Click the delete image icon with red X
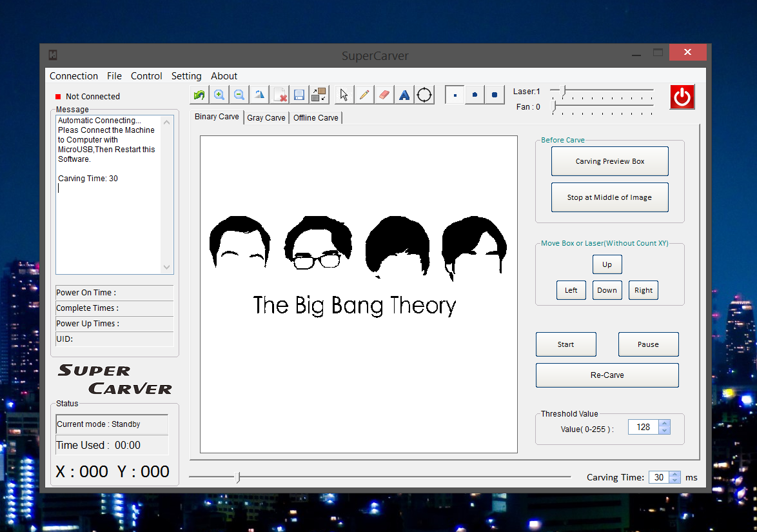This screenshot has width=757, height=532. point(279,95)
